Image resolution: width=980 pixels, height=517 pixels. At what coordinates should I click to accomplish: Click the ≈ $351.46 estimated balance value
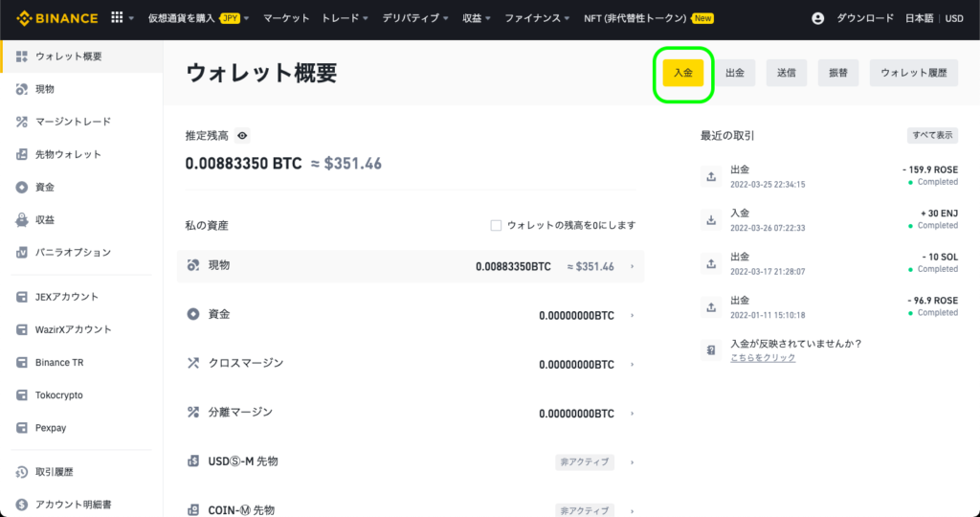point(346,164)
